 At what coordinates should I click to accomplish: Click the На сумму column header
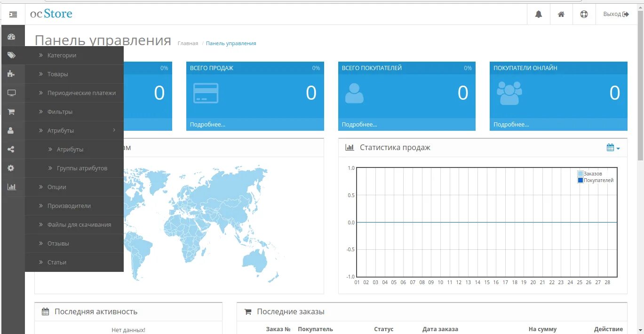pyautogui.click(x=542, y=329)
